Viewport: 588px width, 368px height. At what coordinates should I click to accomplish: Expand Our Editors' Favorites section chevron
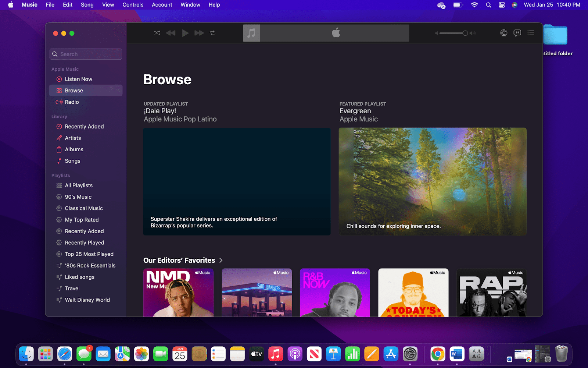[x=221, y=260]
